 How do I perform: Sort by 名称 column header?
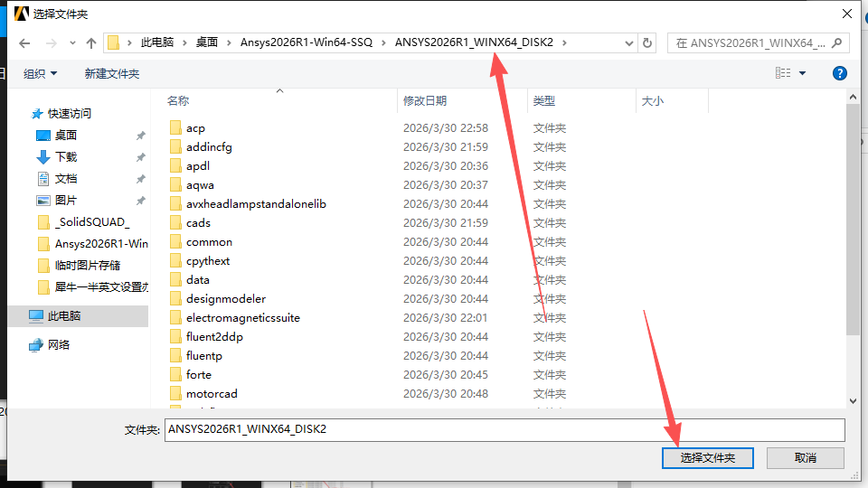(x=178, y=100)
